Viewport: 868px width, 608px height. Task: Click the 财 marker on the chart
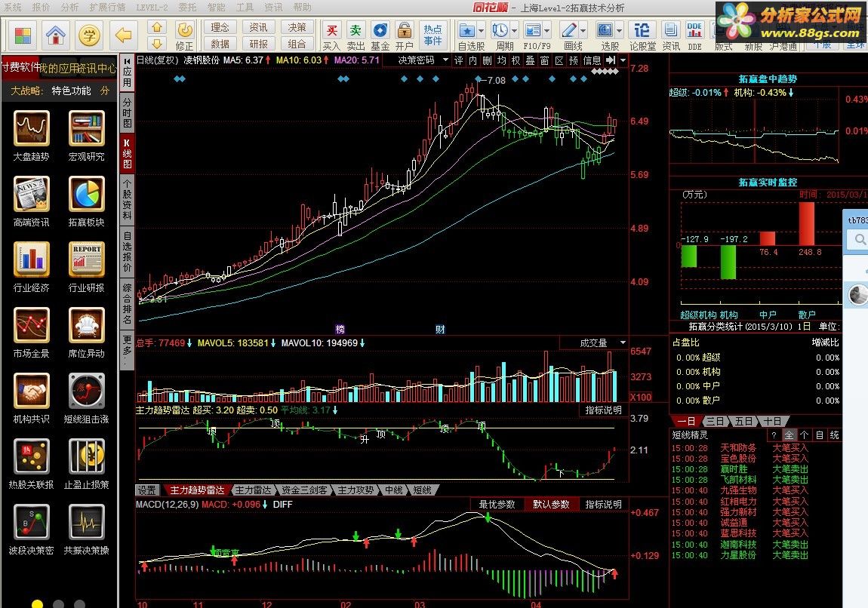pos(440,329)
